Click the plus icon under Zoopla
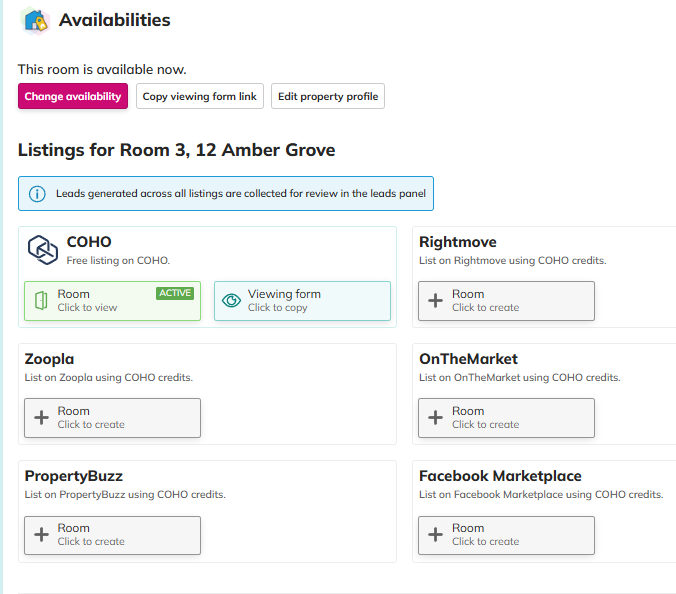This screenshot has width=676, height=594. pyautogui.click(x=41, y=418)
